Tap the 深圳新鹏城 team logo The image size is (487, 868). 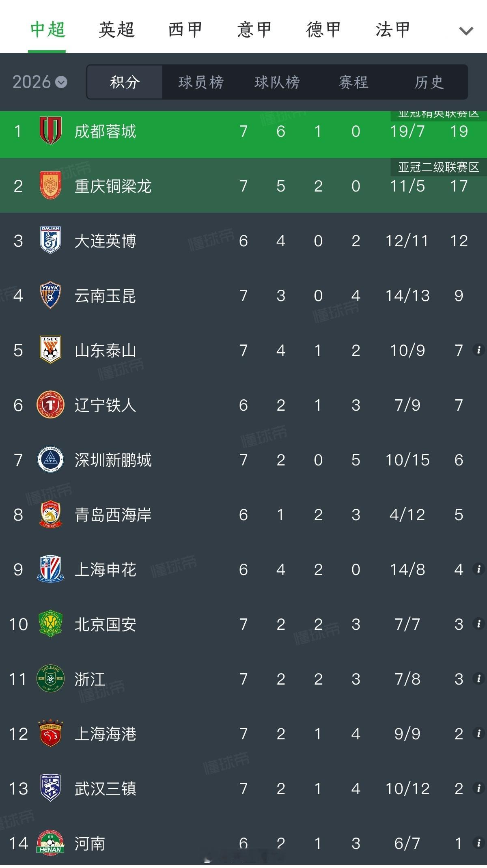50,459
